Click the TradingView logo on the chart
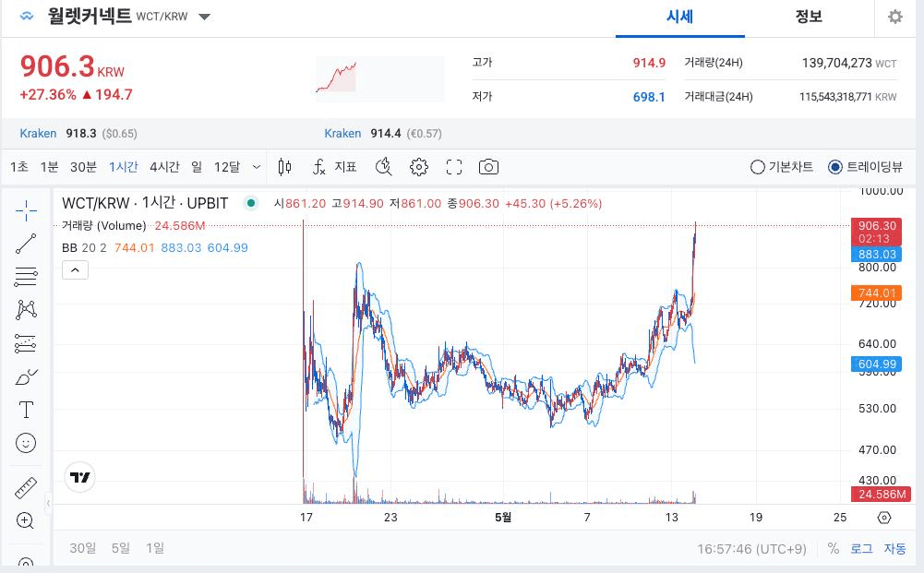Screen dimensions: 924x573 click(x=79, y=477)
